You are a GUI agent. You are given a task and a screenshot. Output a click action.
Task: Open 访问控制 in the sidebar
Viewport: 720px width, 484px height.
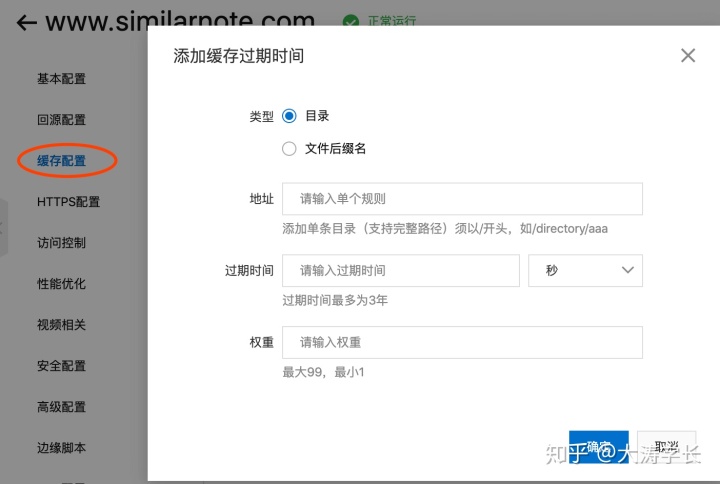62,242
